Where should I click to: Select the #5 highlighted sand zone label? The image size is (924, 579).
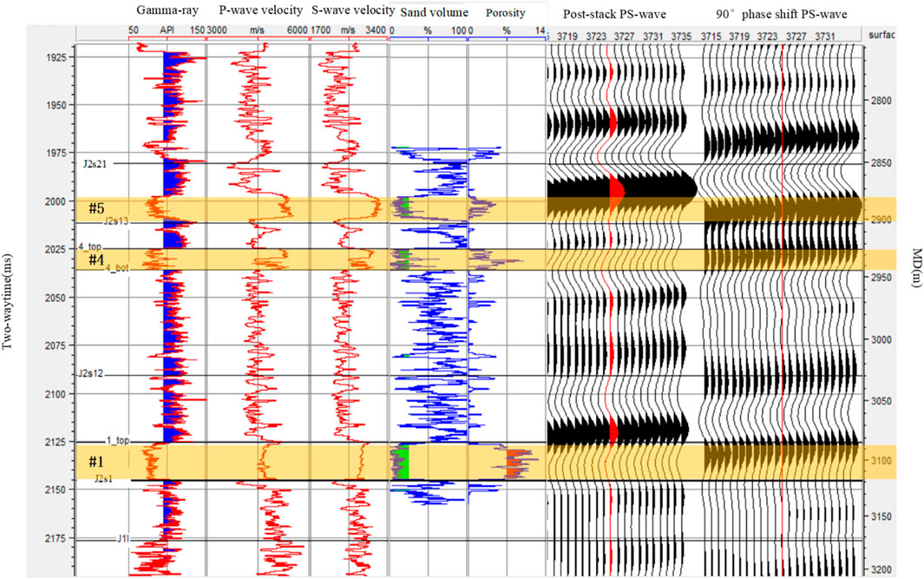(96, 208)
